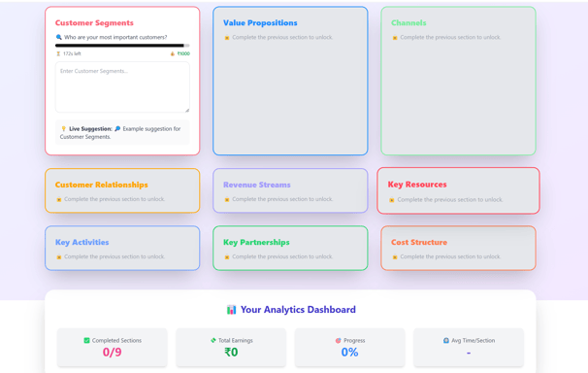The height and width of the screenshot is (373, 588).
Task: Open the Revenue Streams section card
Action: 290,190
